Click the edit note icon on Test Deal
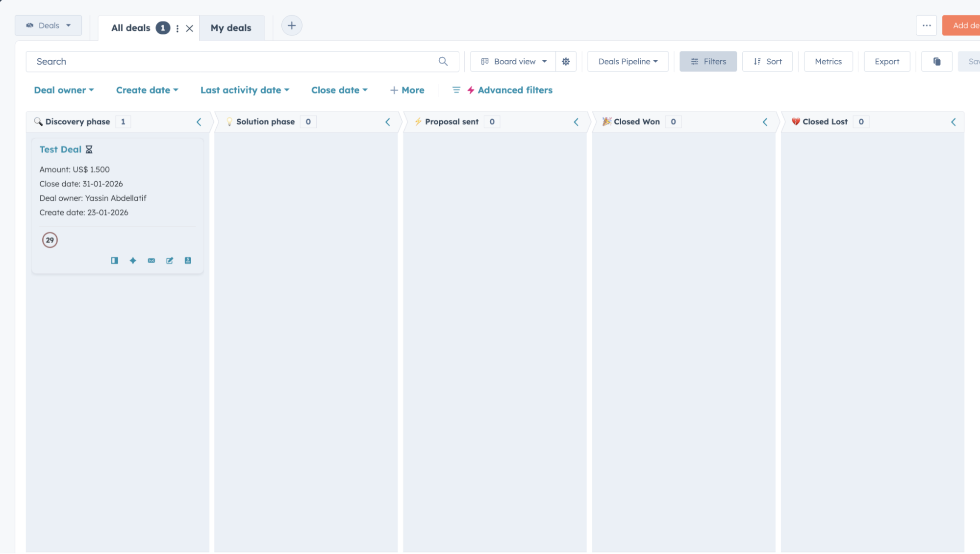980x554 pixels. pos(170,261)
